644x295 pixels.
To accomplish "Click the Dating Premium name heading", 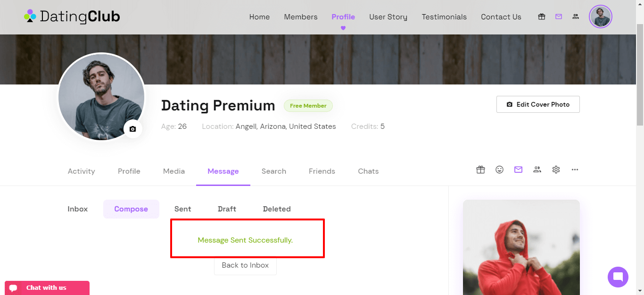I will pos(218,106).
